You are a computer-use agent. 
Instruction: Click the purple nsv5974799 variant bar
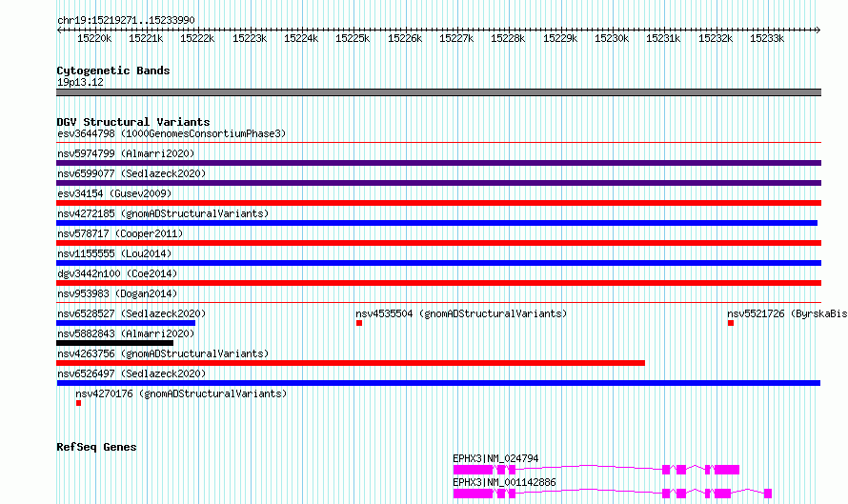click(438, 163)
